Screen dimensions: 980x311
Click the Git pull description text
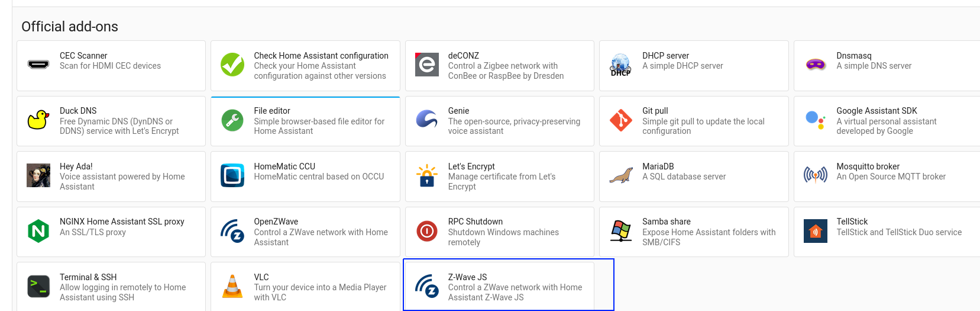[x=703, y=126]
